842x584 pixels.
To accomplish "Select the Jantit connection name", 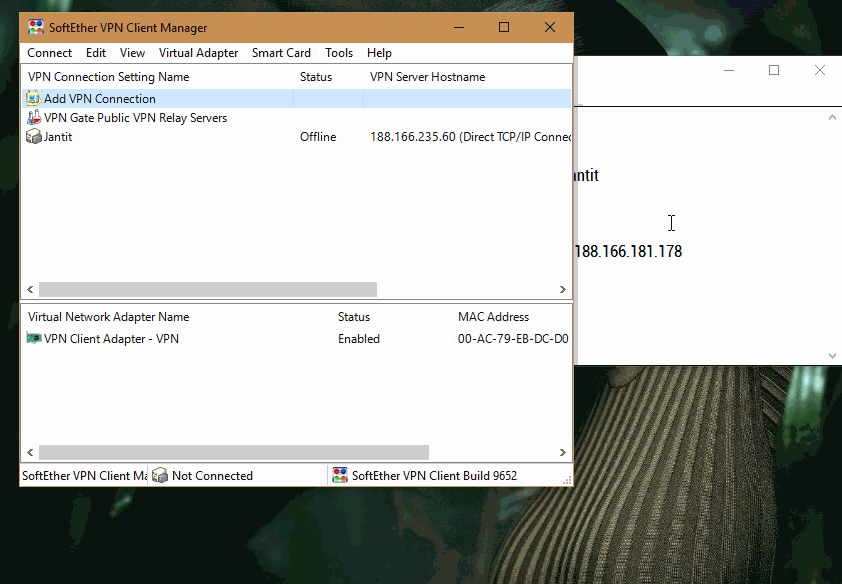I will 58,137.
